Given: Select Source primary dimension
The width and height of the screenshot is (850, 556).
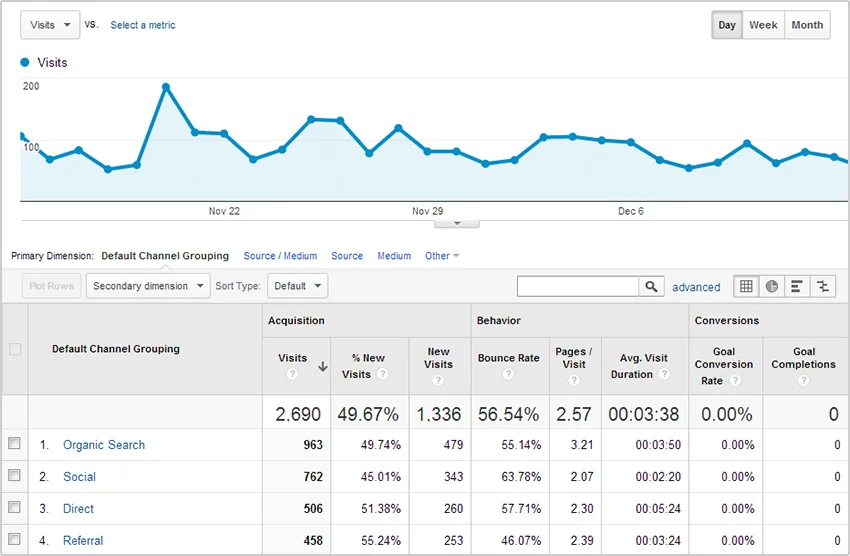Looking at the screenshot, I should tap(347, 256).
